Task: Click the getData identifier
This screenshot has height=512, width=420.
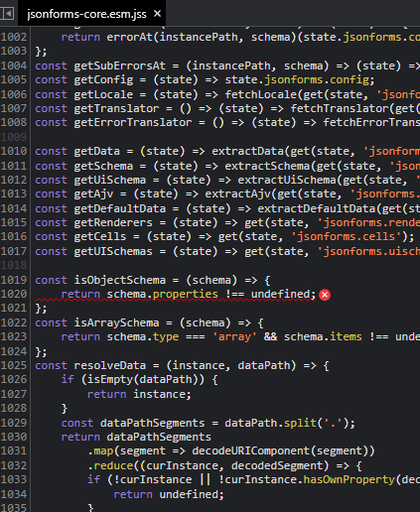Action: pyautogui.click(x=97, y=151)
